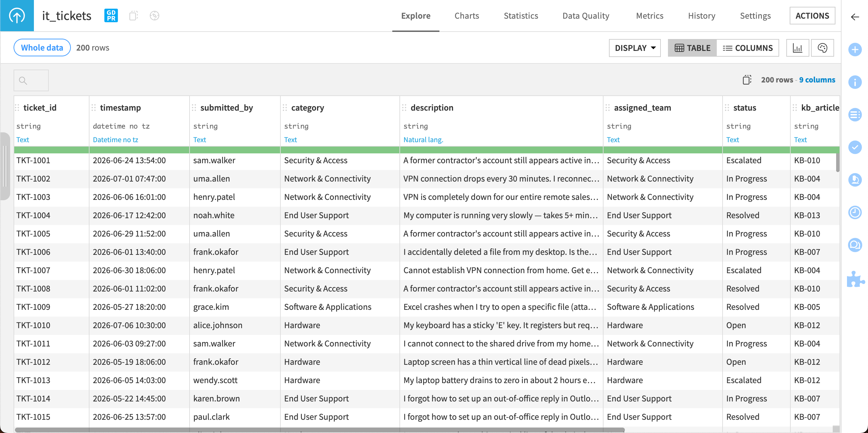This screenshot has height=433, width=868.
Task: Switch to the Statistics tab
Action: [x=521, y=16]
